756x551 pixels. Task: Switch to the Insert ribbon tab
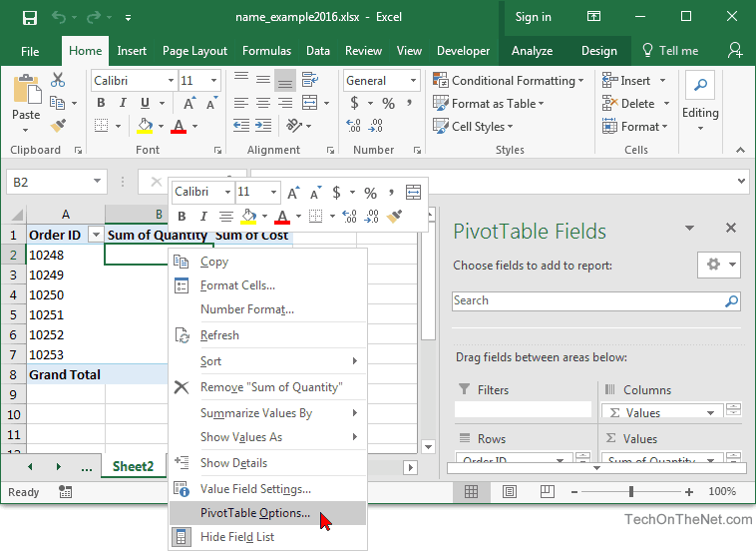[x=132, y=51]
